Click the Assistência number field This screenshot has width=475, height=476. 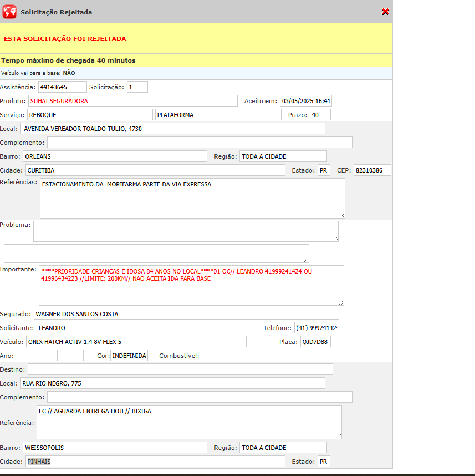[62, 87]
